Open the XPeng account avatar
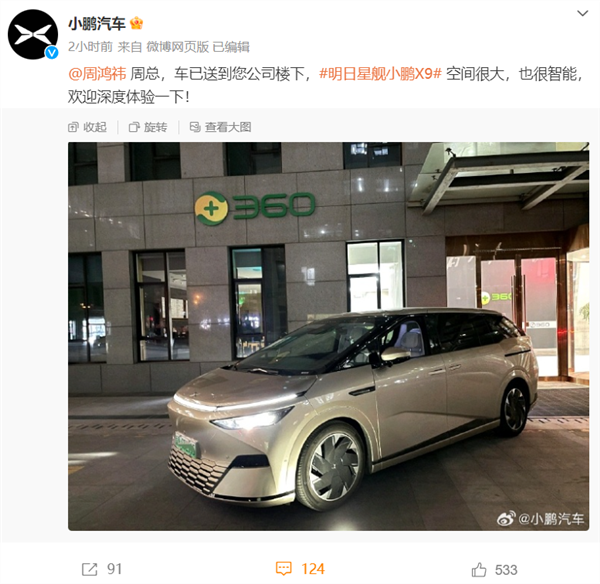The image size is (600, 584). coord(33,34)
